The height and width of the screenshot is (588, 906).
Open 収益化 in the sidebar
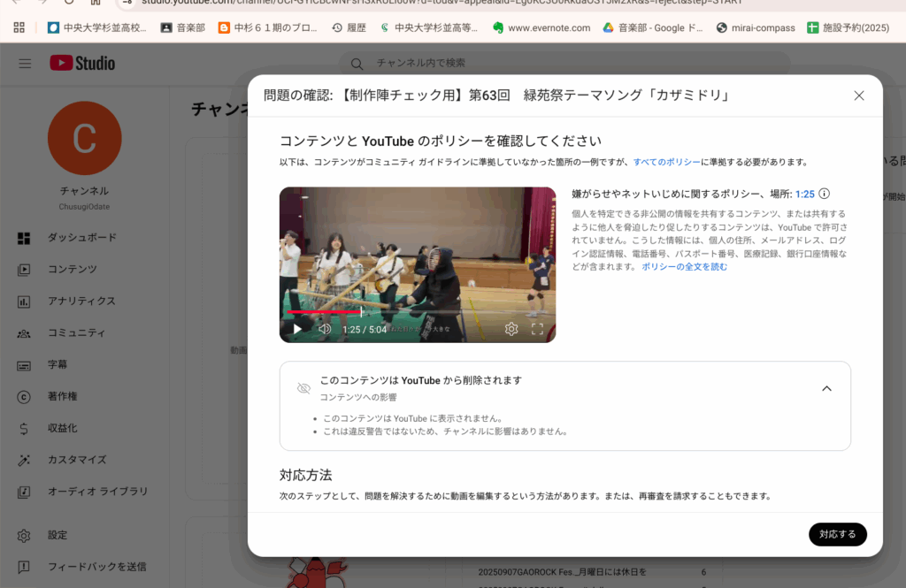click(62, 428)
